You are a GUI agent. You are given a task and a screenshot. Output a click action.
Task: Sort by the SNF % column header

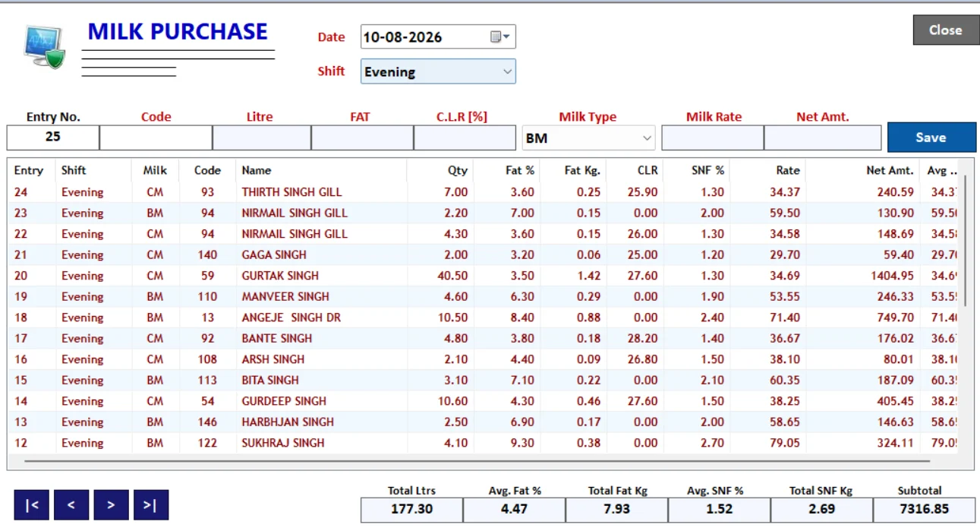click(x=697, y=170)
